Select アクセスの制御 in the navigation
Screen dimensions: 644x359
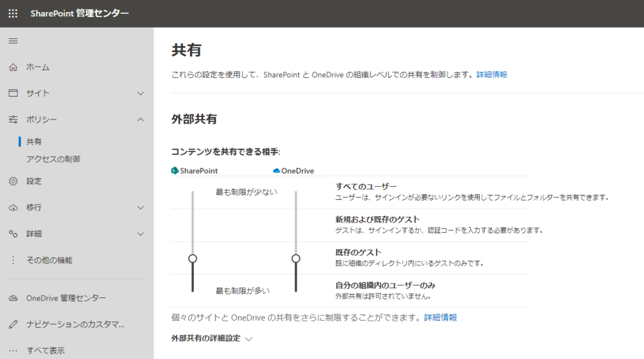tap(53, 159)
